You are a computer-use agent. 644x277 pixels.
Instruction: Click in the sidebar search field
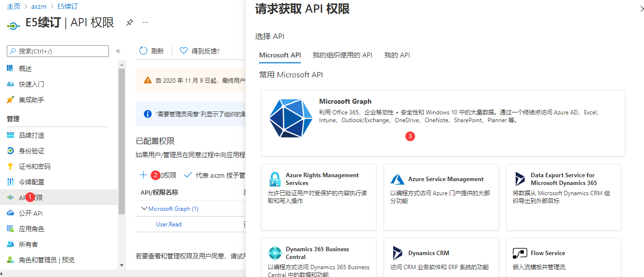58,51
